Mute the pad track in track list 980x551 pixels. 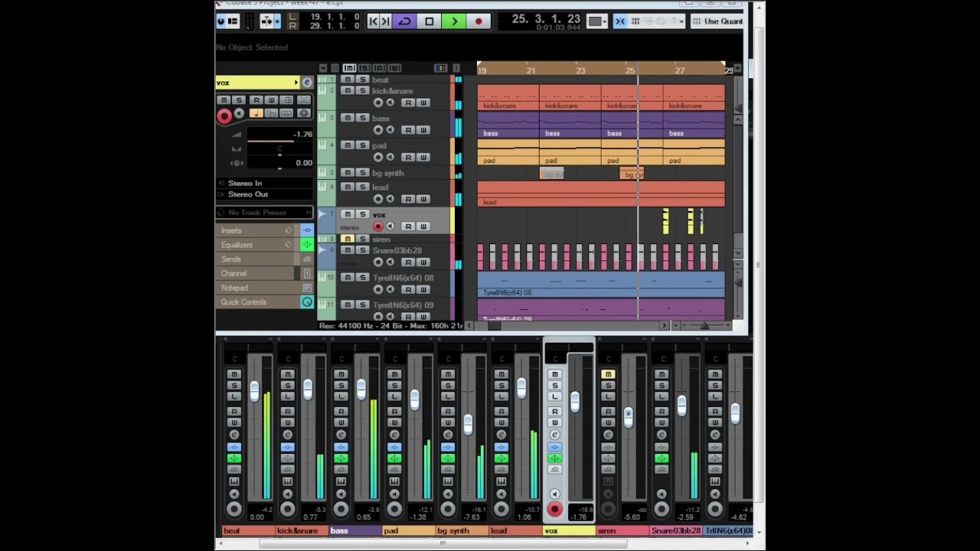click(x=347, y=145)
